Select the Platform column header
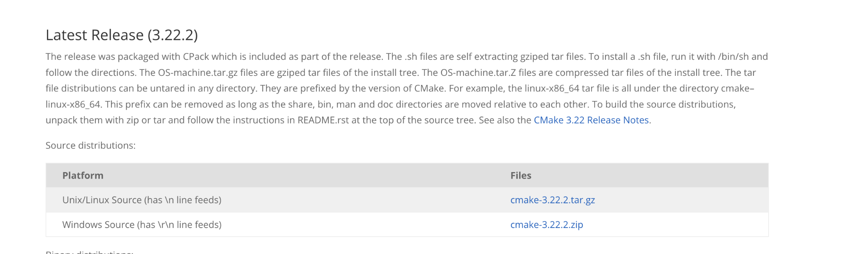The height and width of the screenshot is (254, 868). tap(83, 176)
